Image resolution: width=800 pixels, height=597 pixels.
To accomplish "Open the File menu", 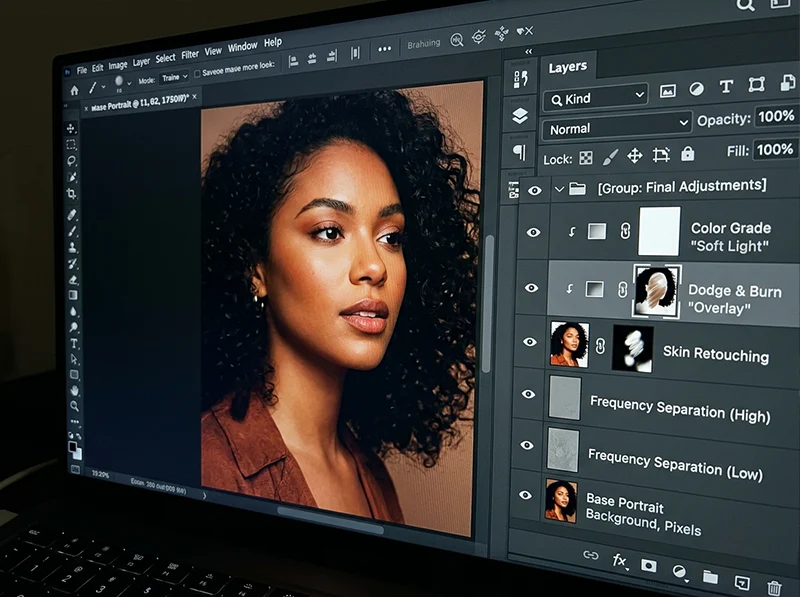I will click(x=82, y=70).
